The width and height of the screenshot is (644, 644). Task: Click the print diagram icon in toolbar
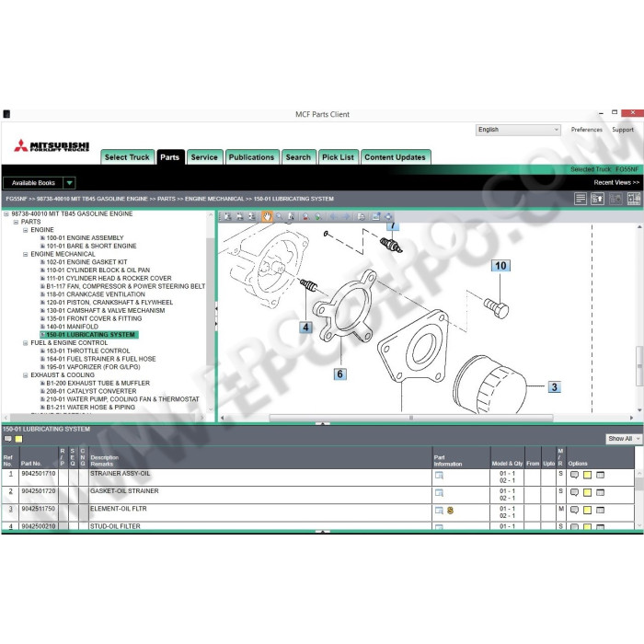[361, 216]
